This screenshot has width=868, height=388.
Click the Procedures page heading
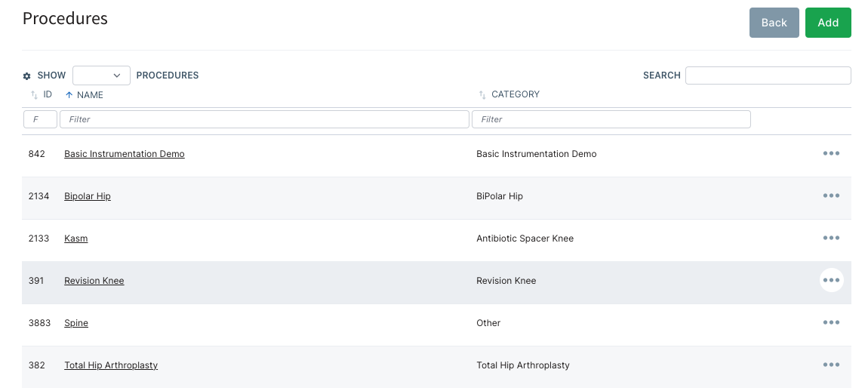pyautogui.click(x=65, y=18)
